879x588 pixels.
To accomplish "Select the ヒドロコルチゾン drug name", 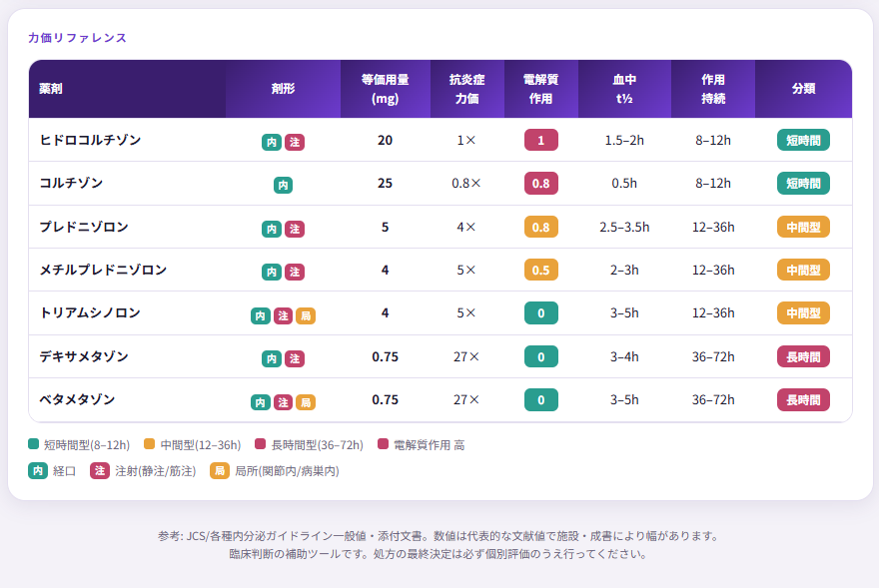I will pyautogui.click(x=90, y=140).
